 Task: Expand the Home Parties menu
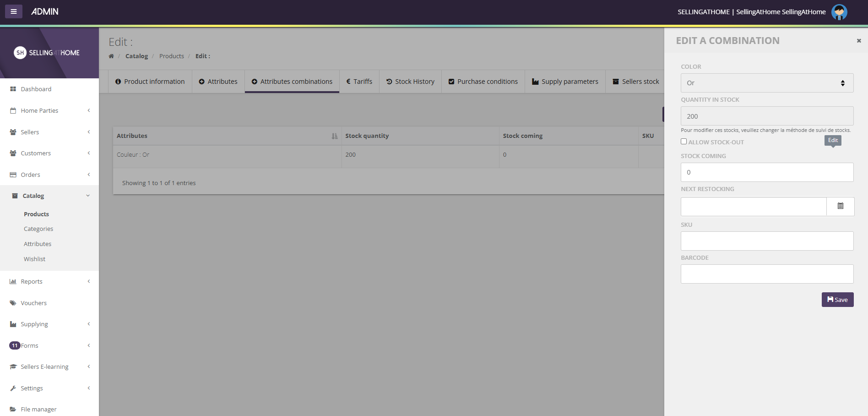click(x=39, y=110)
